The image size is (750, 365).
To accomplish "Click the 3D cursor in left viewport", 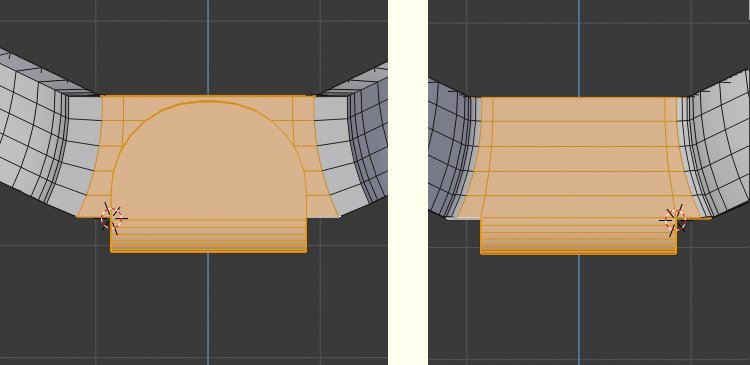I will click(x=111, y=219).
